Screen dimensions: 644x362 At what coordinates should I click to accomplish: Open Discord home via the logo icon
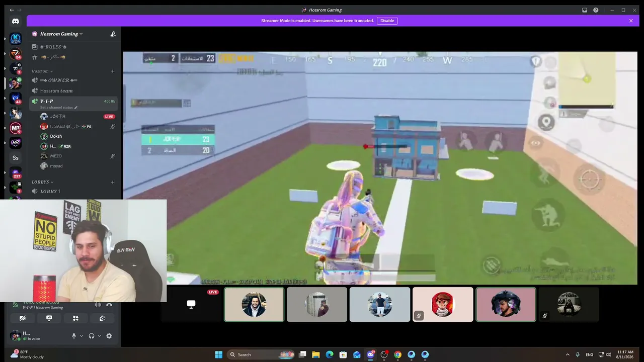16,21
